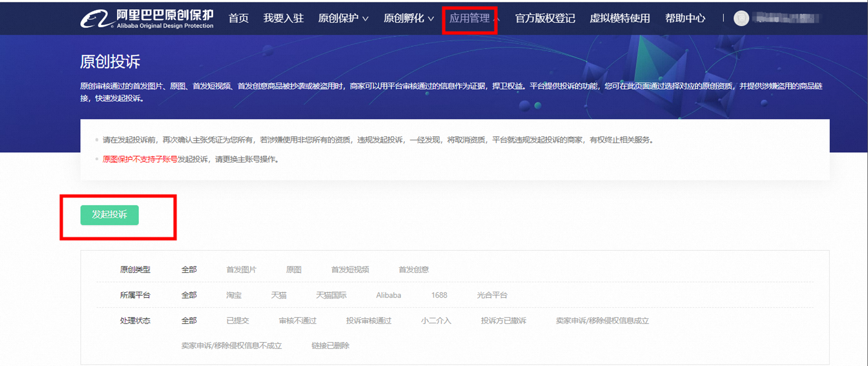Screen dimensions: 868x366
Task: Filter 所属平台 by 天猫
Action: [279, 295]
